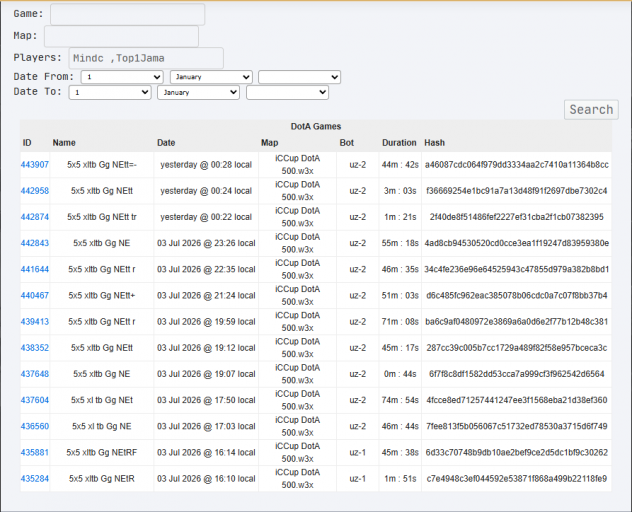Viewport: 632px width, 512px height.
Task: Select game name '5x5 xltb Gg NEtt=-'
Action: (x=102, y=164)
